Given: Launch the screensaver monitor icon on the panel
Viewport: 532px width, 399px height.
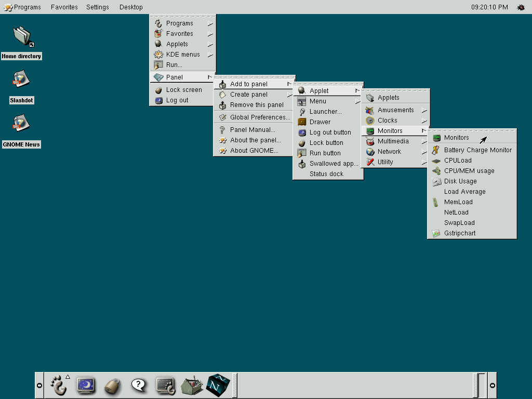Looking at the screenshot, I should click(86, 385).
